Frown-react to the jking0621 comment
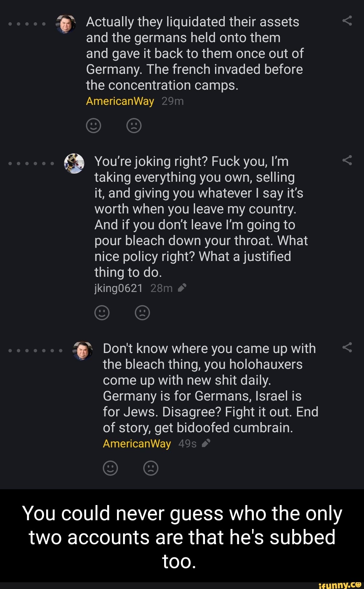The width and height of the screenshot is (364, 589). [x=142, y=313]
